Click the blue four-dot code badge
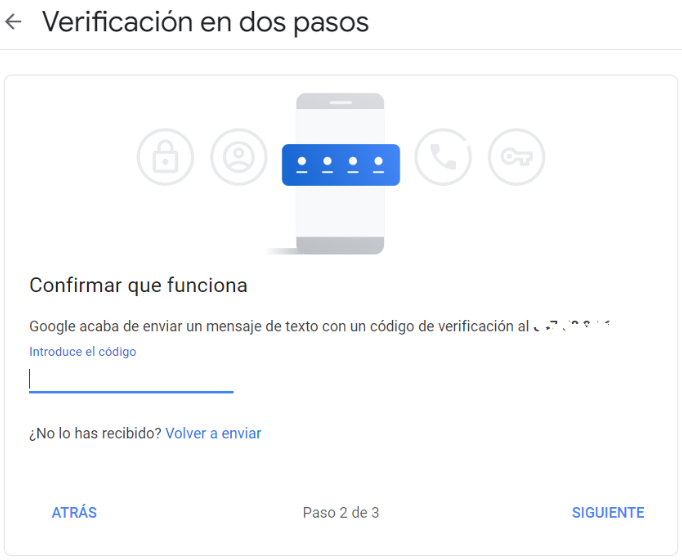The image size is (682, 560). pyautogui.click(x=341, y=165)
